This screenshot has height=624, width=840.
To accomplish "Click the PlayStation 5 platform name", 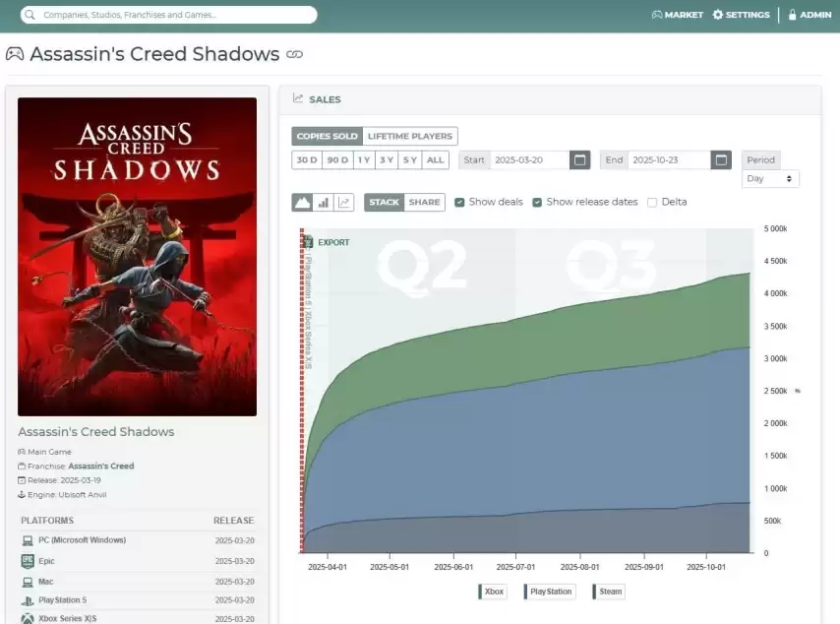I will [62, 599].
